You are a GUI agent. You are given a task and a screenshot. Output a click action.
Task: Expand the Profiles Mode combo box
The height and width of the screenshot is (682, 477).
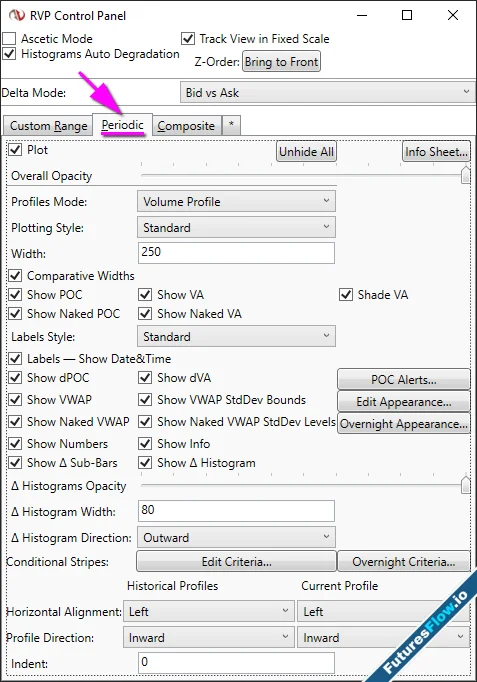[236, 201]
